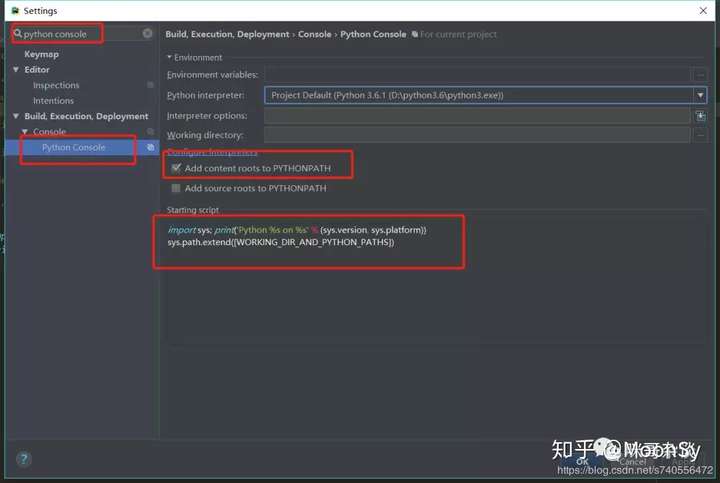Click the sys.path.extend script line

[x=281, y=242]
